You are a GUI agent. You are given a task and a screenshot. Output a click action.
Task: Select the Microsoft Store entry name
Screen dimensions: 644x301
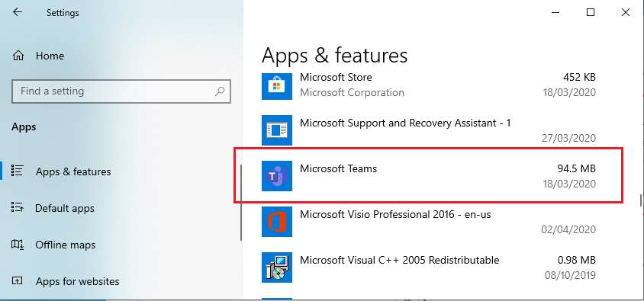click(336, 77)
